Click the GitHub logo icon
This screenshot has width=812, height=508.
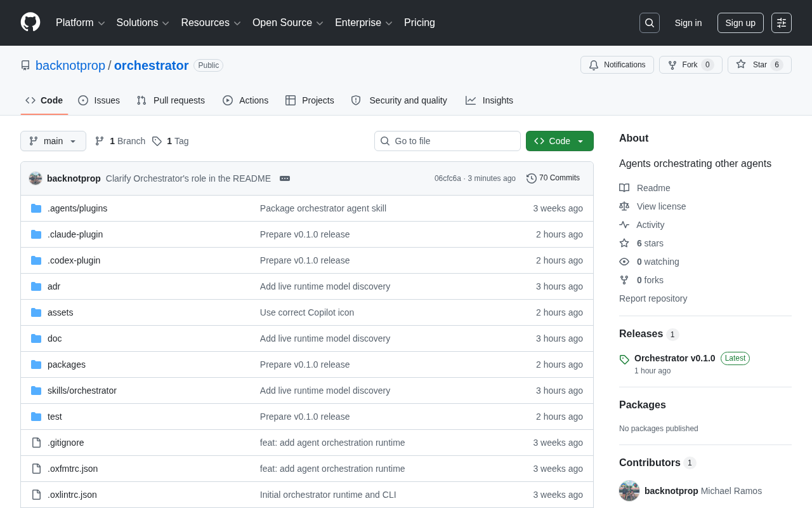30,22
